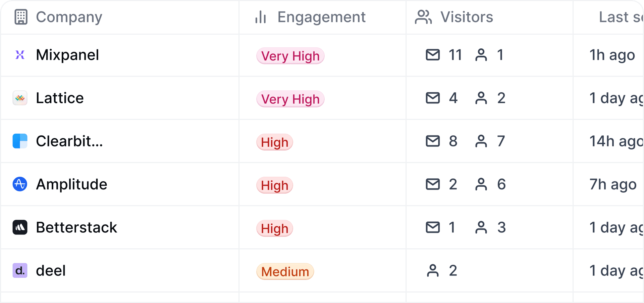Open the Betterstack company name

coord(76,227)
